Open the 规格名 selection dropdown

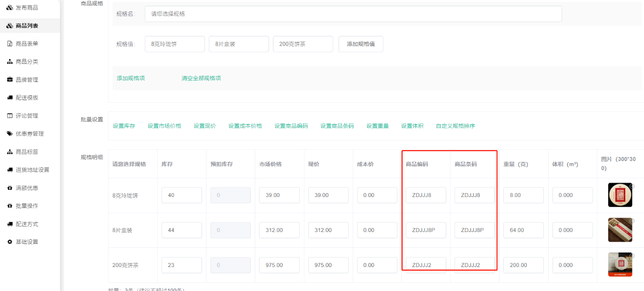pyautogui.click(x=353, y=14)
